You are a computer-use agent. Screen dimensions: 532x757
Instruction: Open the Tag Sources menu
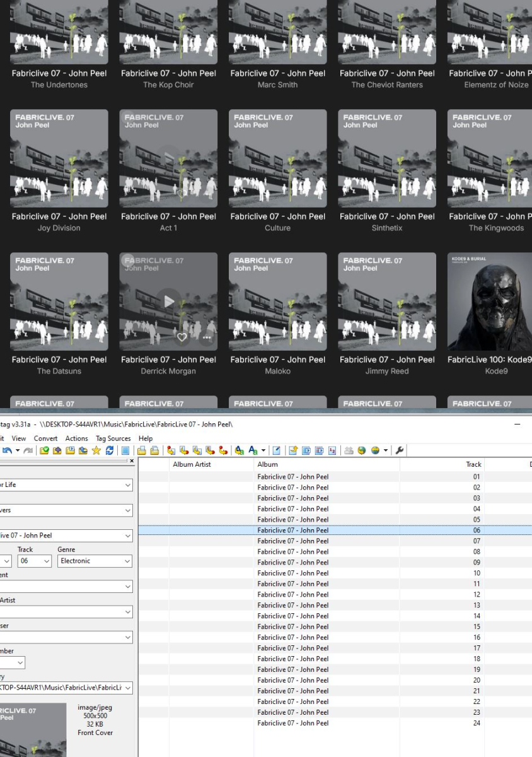click(x=113, y=438)
